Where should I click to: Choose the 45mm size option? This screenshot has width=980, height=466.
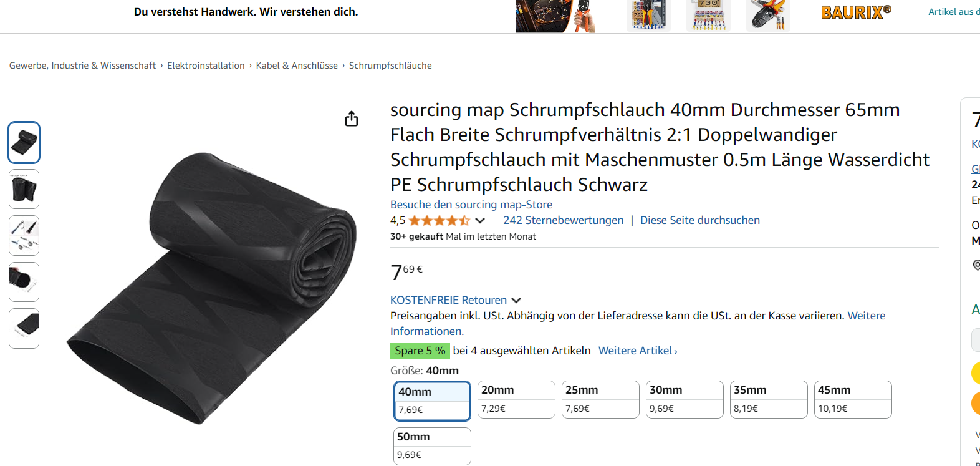[x=853, y=399]
